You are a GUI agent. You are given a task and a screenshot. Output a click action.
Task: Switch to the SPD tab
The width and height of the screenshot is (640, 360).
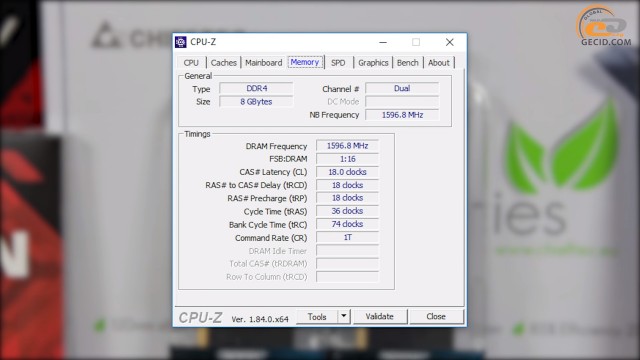tap(338, 63)
